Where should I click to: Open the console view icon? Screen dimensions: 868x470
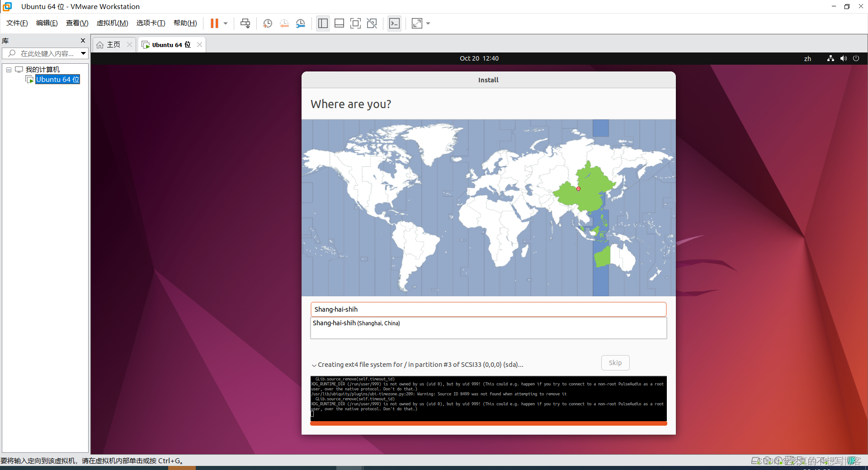[394, 23]
